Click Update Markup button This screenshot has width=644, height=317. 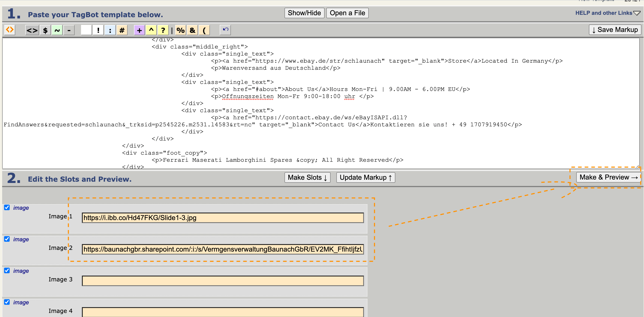366,177
